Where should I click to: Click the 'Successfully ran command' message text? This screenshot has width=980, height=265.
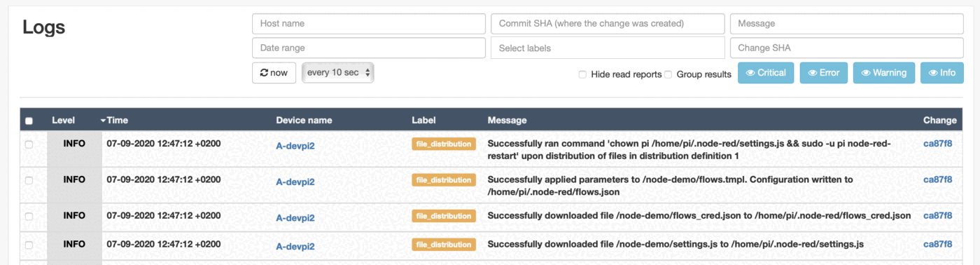[x=689, y=149]
